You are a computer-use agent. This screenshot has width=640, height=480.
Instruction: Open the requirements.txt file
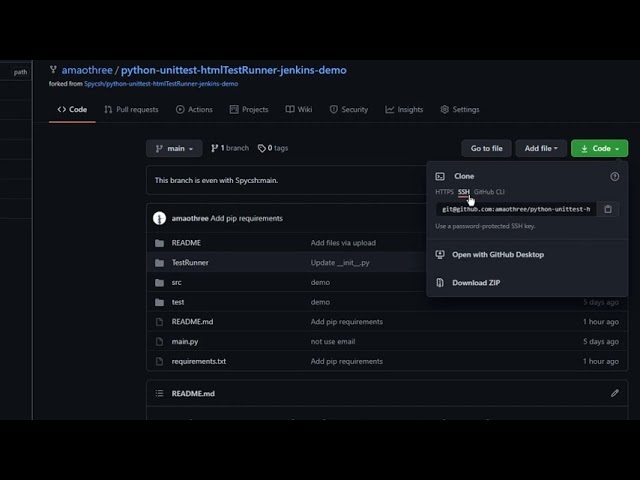point(198,361)
